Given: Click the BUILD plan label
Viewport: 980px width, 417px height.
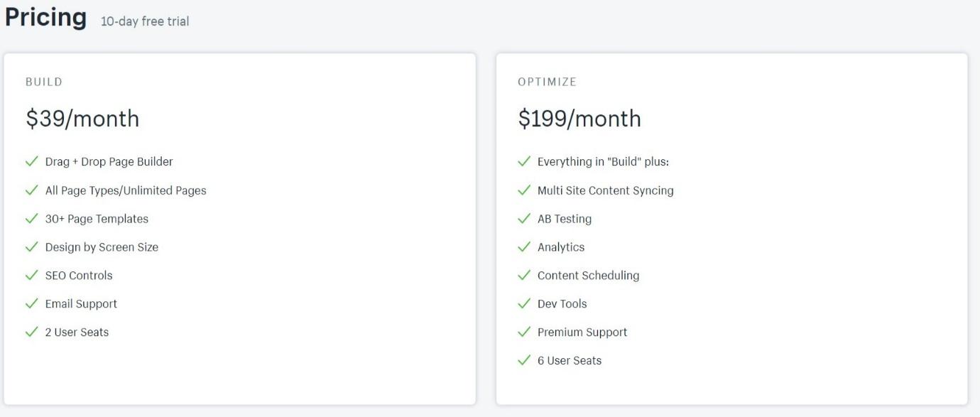Looking at the screenshot, I should pyautogui.click(x=44, y=82).
